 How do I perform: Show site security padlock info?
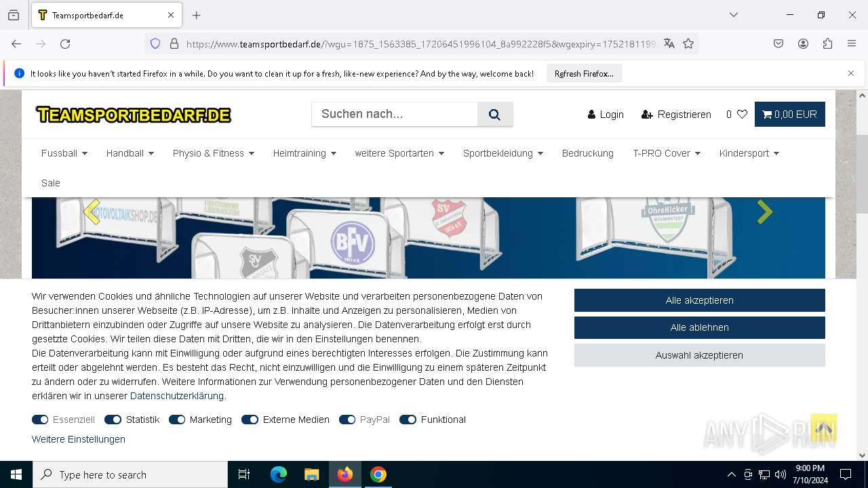[174, 43]
